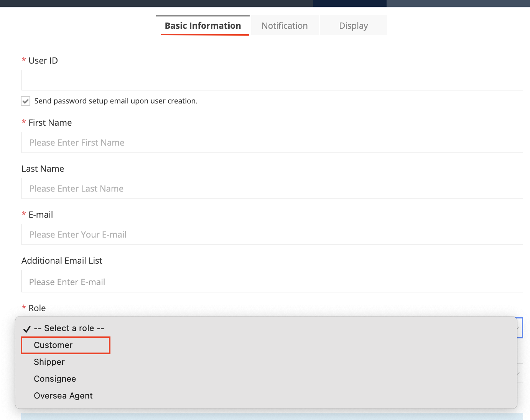This screenshot has height=420, width=530.
Task: Click the Role field label
Action: [37, 308]
